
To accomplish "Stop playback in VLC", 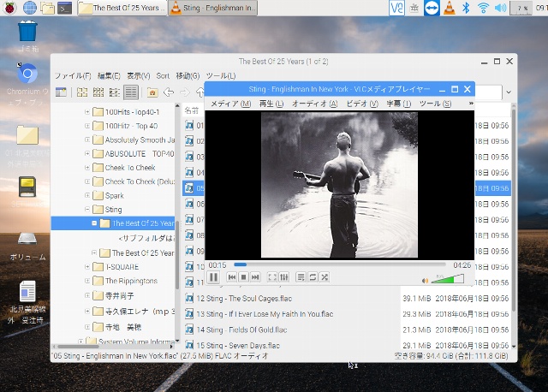I will click(243, 277).
